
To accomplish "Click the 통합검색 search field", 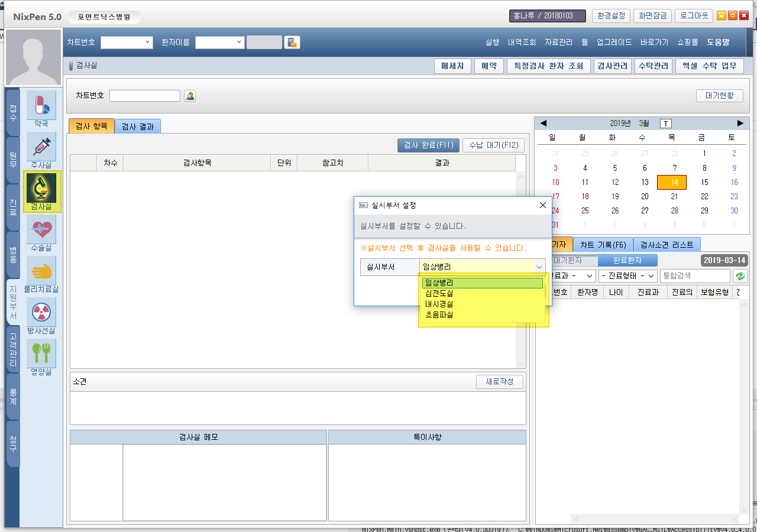I will (x=695, y=276).
